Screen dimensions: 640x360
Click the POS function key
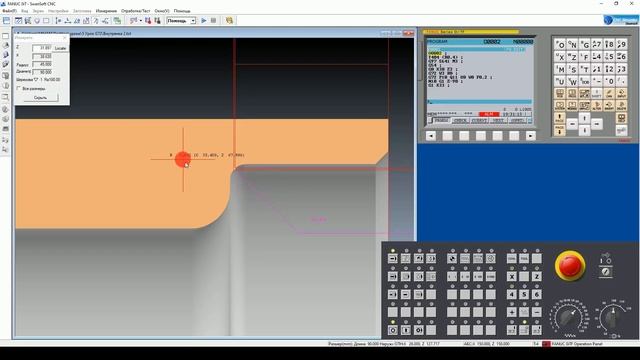[x=560, y=93]
